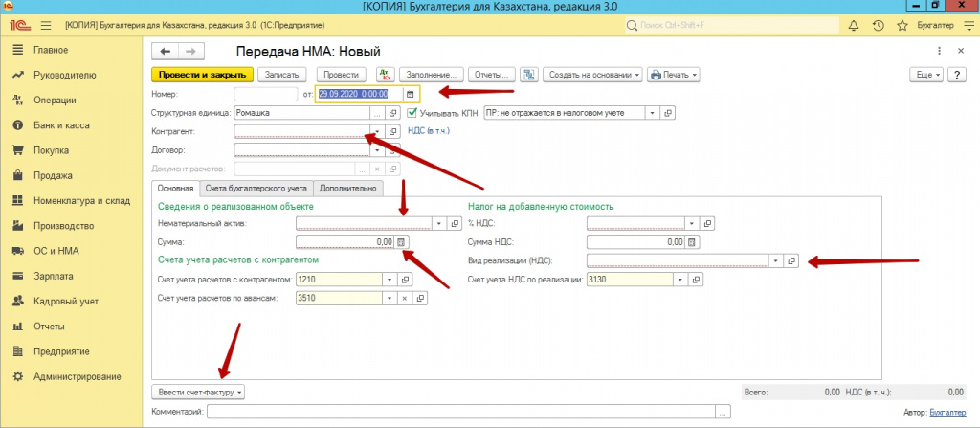This screenshot has width=980, height=428.
Task: Switch to Счета бухгалтерского учета tab
Action: point(256,187)
